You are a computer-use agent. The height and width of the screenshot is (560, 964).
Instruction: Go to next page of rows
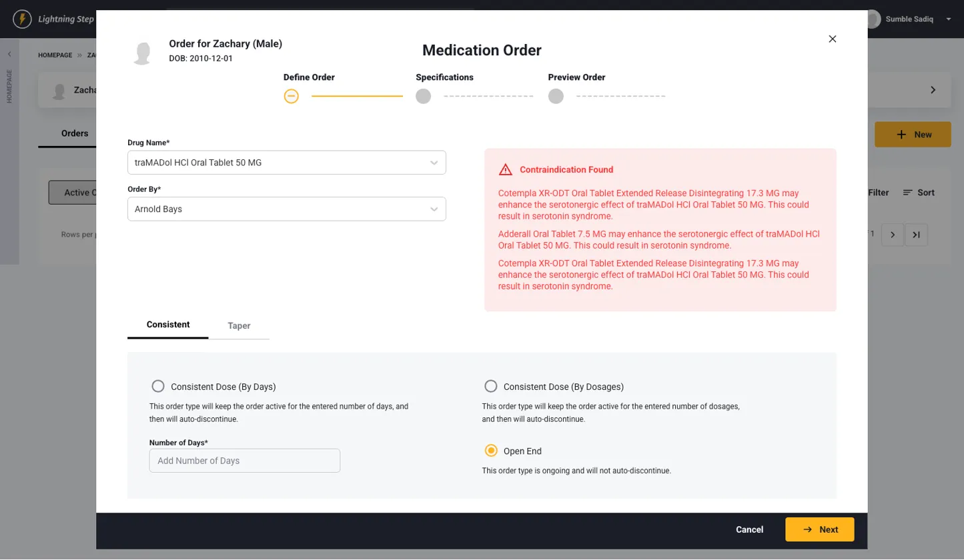893,235
